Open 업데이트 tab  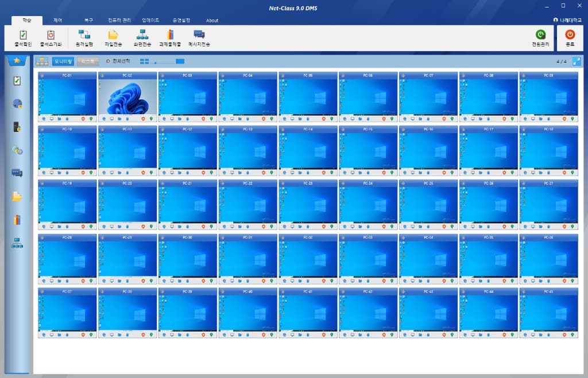150,20
